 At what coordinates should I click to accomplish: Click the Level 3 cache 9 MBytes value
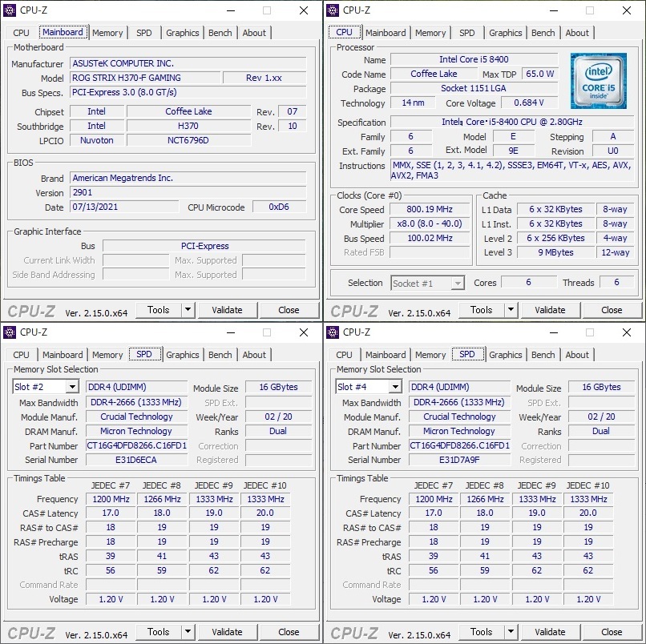click(x=555, y=252)
